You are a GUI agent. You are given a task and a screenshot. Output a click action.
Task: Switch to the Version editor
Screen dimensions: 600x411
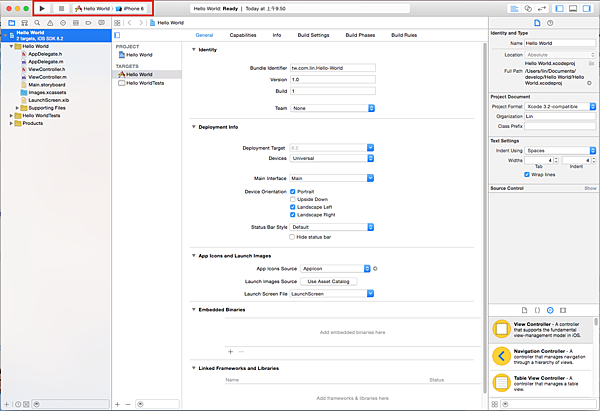pos(542,8)
